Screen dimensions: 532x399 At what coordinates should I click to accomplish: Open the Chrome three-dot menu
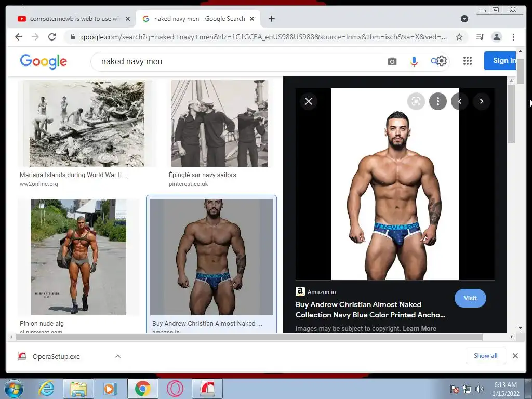[x=513, y=37]
